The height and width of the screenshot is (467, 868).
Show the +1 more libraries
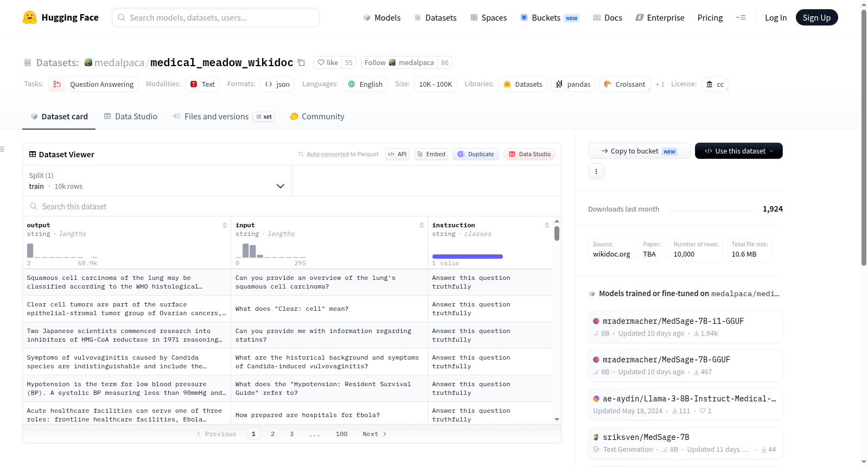pyautogui.click(x=660, y=84)
